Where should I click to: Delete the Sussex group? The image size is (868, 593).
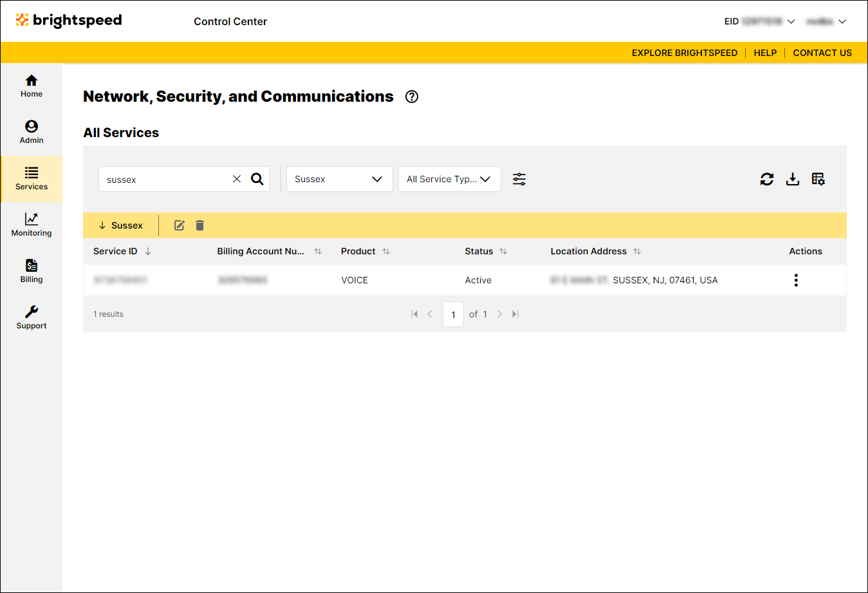click(x=200, y=225)
